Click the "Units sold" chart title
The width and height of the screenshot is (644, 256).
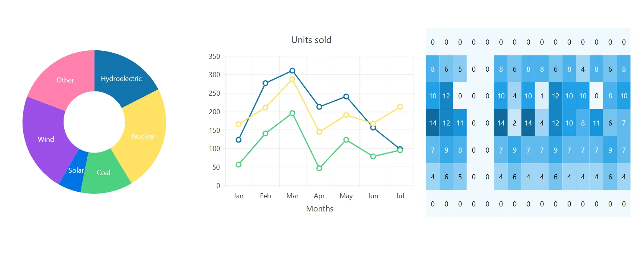311,40
